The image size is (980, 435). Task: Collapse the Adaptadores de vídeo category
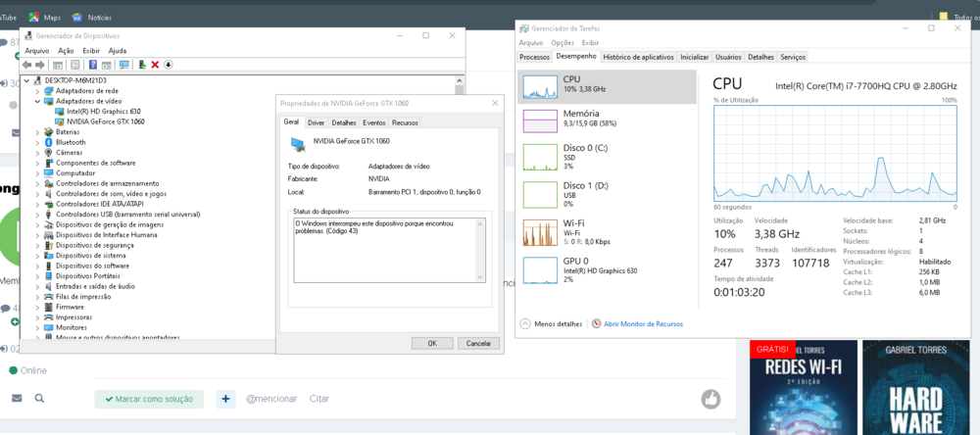[x=38, y=101]
